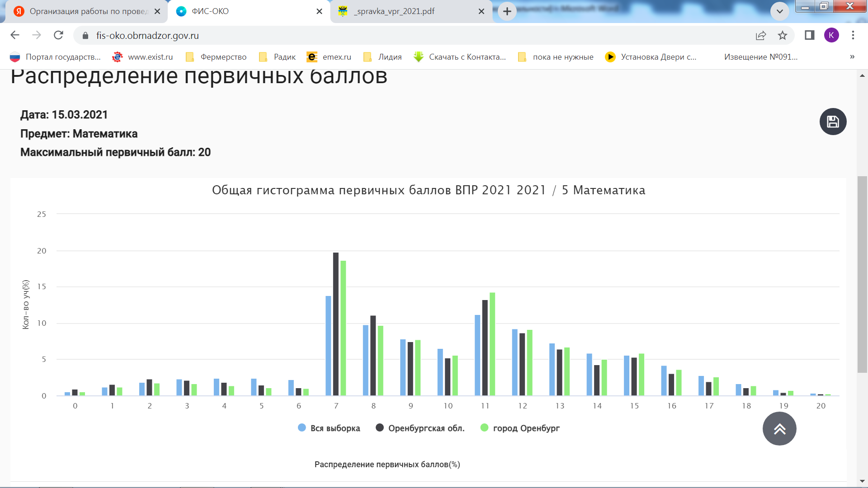
Task: Click the x-axis label 0
Action: point(75,406)
